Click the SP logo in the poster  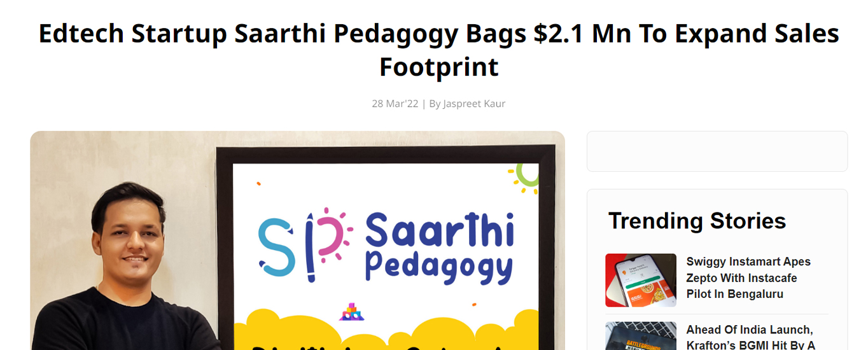pos(302,244)
